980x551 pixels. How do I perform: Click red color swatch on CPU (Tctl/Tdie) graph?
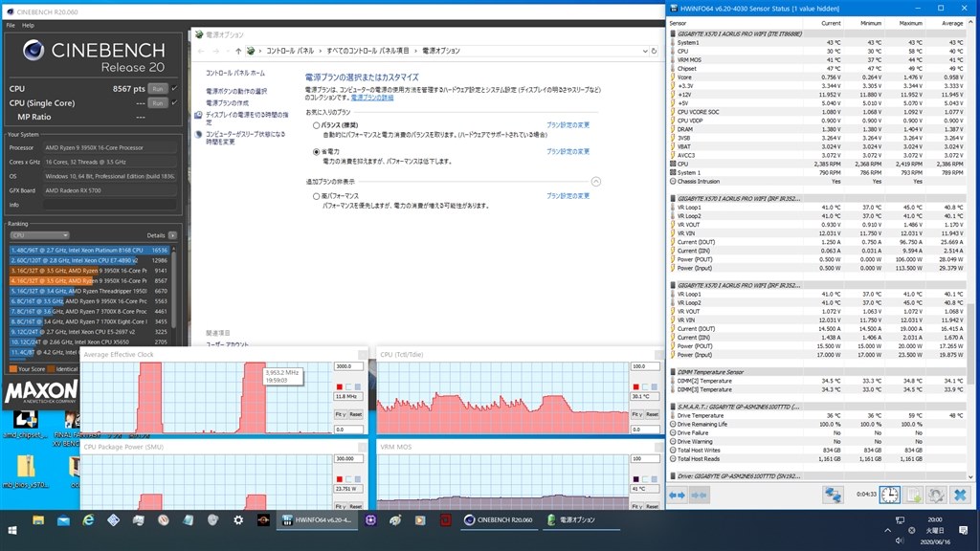pyautogui.click(x=635, y=387)
